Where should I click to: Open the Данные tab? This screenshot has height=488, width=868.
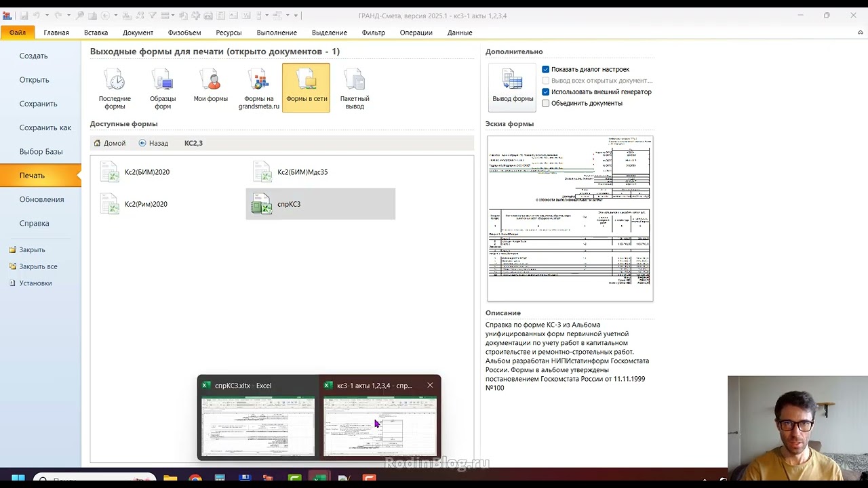460,33
